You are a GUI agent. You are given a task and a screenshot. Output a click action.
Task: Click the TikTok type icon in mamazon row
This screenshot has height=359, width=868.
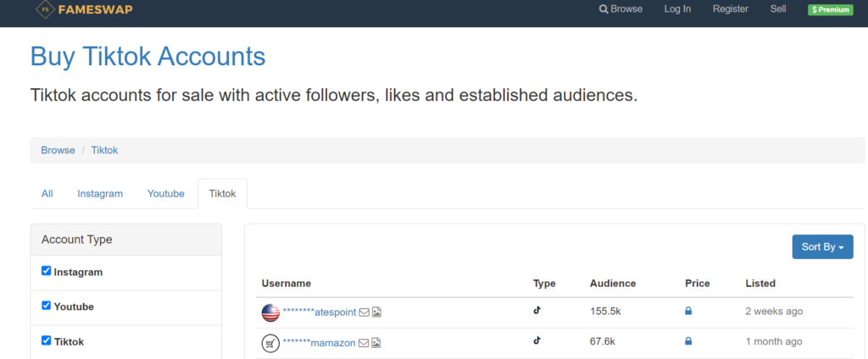click(537, 340)
